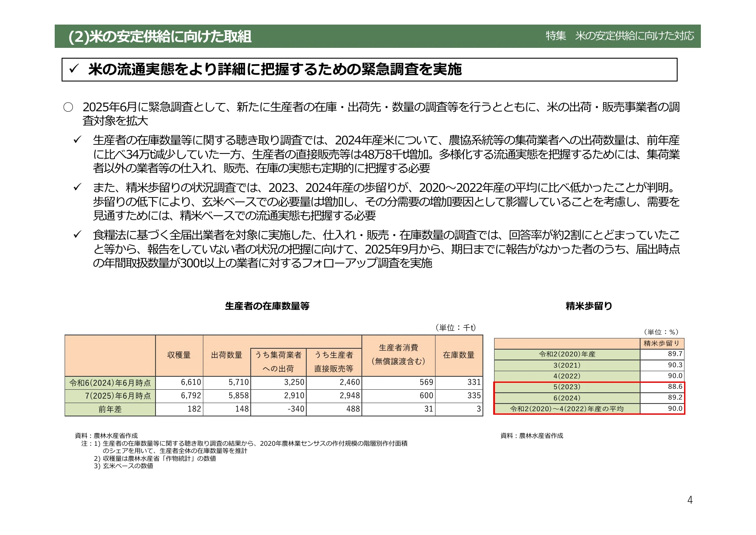
Task: Click the value '89.2'
Action: pos(675,397)
